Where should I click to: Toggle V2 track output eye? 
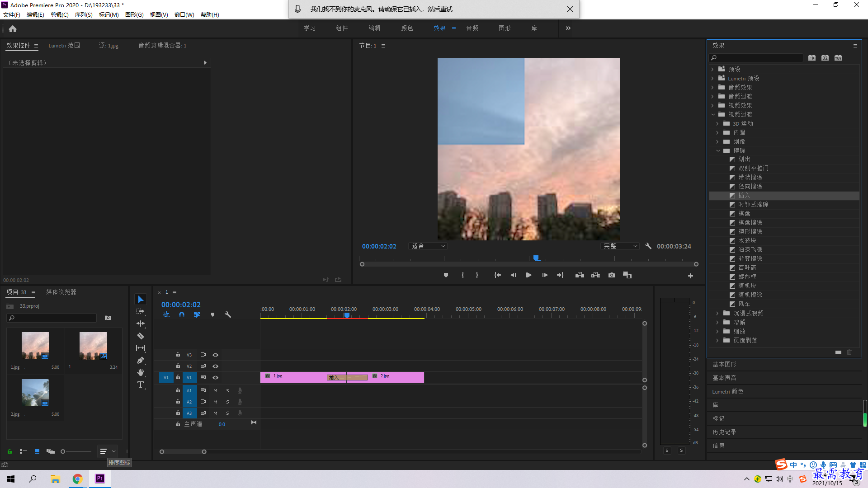click(215, 366)
